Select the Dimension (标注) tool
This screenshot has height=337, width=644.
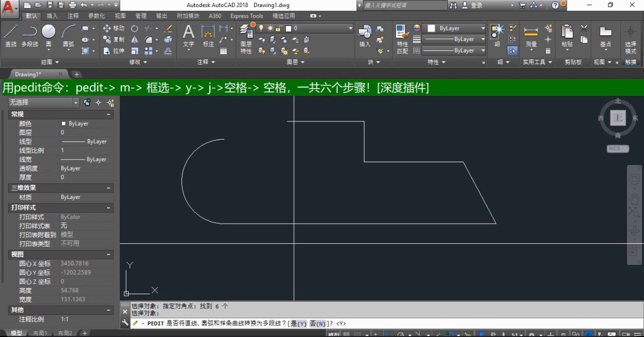tap(208, 36)
